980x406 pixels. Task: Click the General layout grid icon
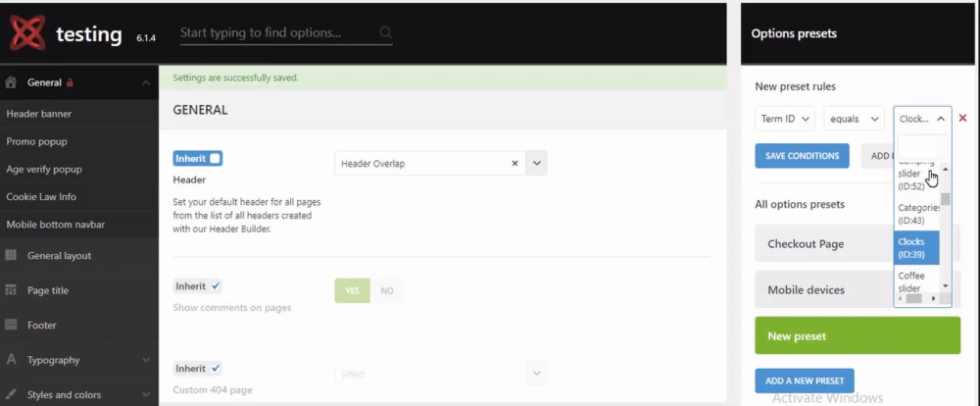(11, 255)
